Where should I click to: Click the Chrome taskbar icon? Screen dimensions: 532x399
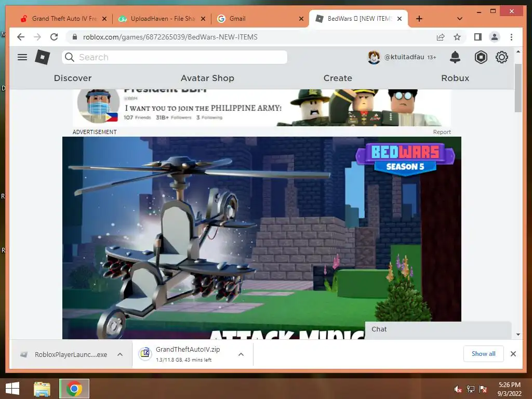click(74, 389)
